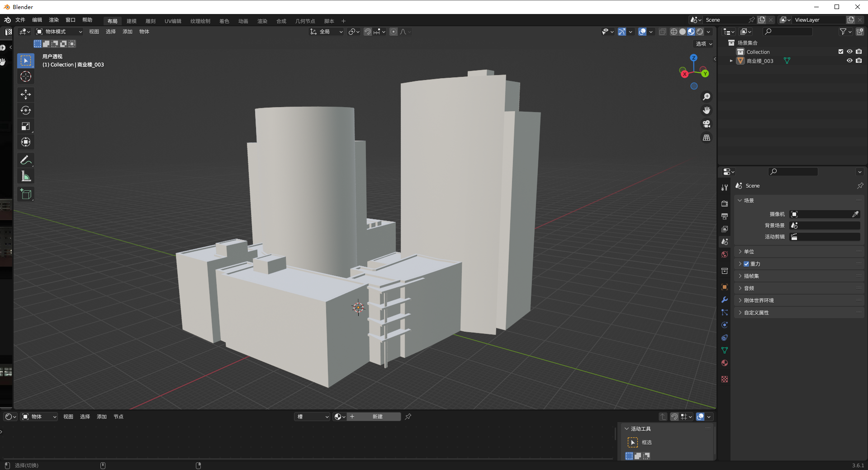Switch to the 建模 workspace tab

tap(131, 21)
